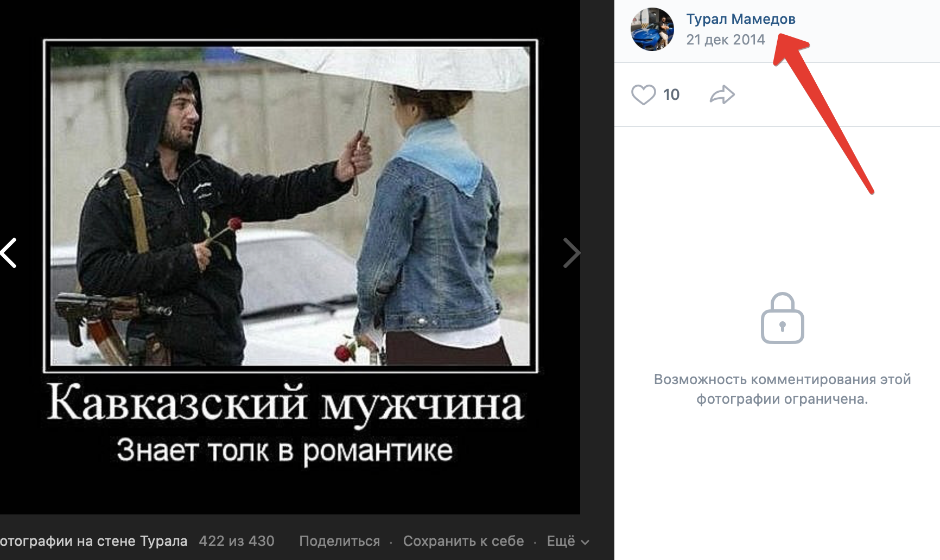Screen dimensions: 940x560
Task: Click the Кавказский мужчина caption text
Action: [x=285, y=404]
